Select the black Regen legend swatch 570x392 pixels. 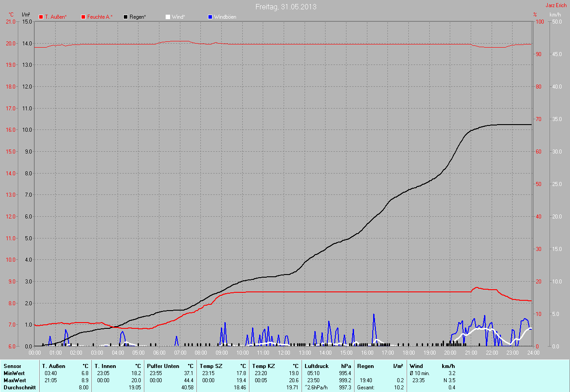coord(126,17)
